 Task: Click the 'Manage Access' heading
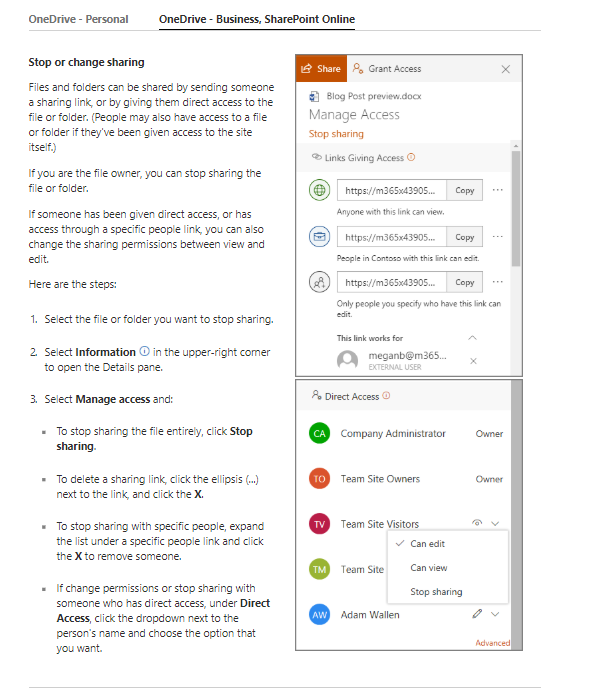tap(354, 115)
